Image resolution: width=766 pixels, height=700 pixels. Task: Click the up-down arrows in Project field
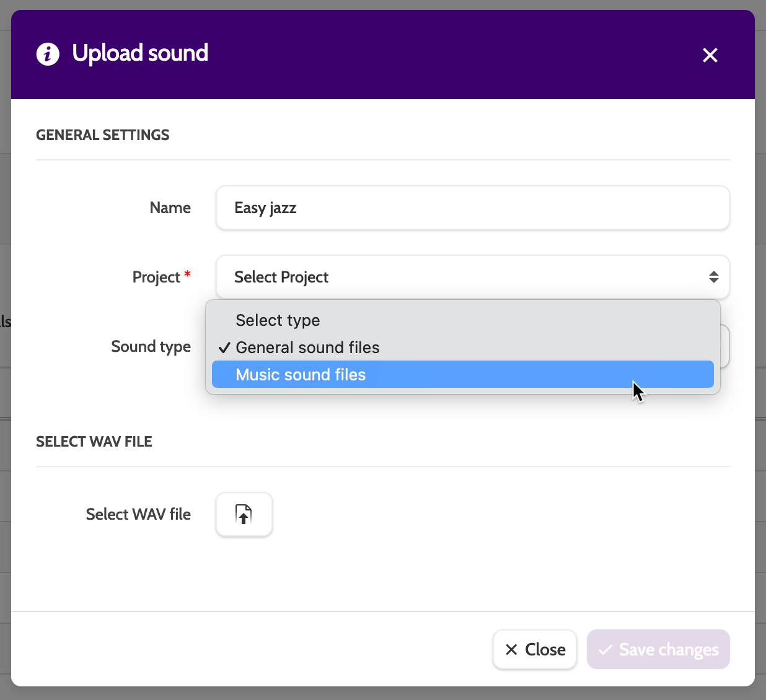coord(713,277)
